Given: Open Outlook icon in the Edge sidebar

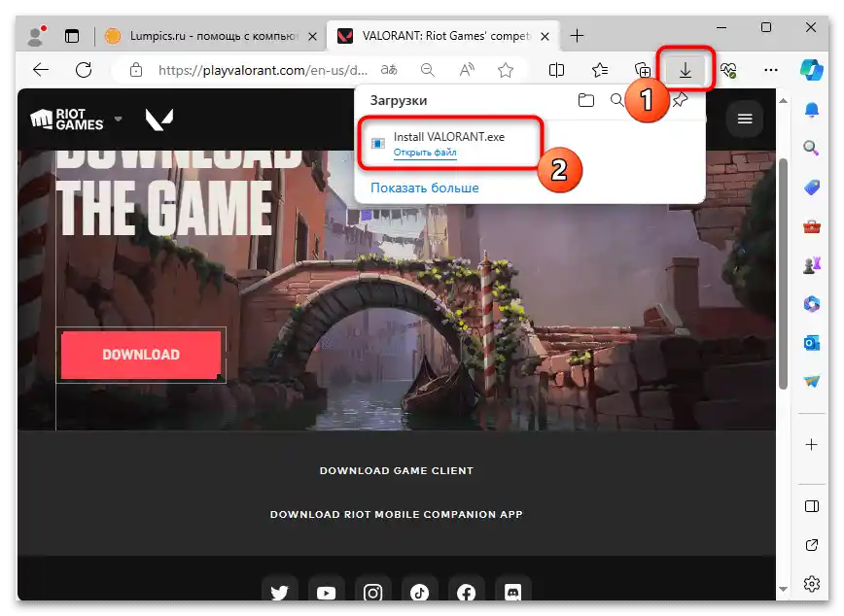Looking at the screenshot, I should click(811, 342).
